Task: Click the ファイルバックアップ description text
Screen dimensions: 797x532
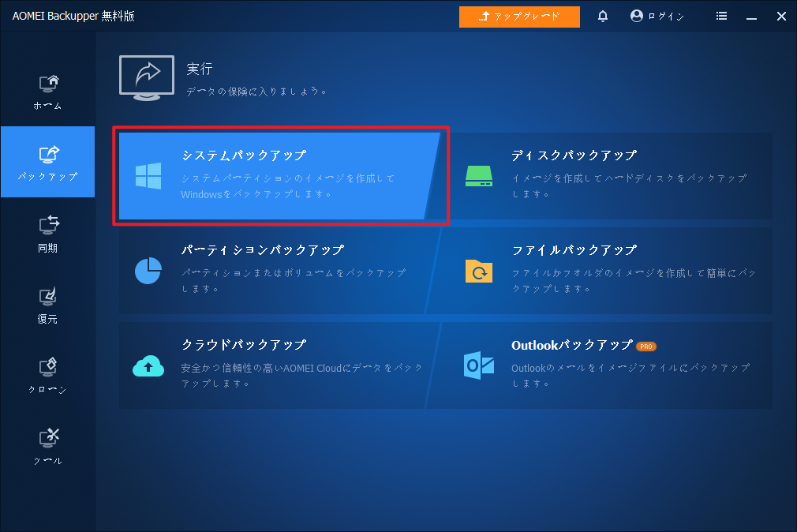Action: (634, 281)
